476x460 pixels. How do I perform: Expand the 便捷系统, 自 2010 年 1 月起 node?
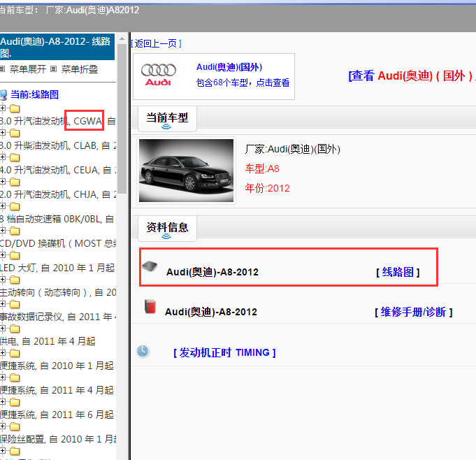click(x=2, y=353)
